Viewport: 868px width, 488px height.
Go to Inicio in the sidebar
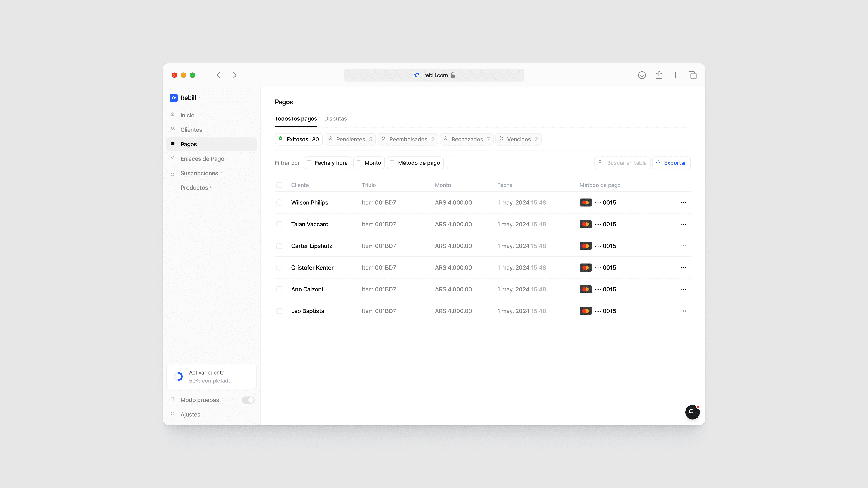coord(211,115)
